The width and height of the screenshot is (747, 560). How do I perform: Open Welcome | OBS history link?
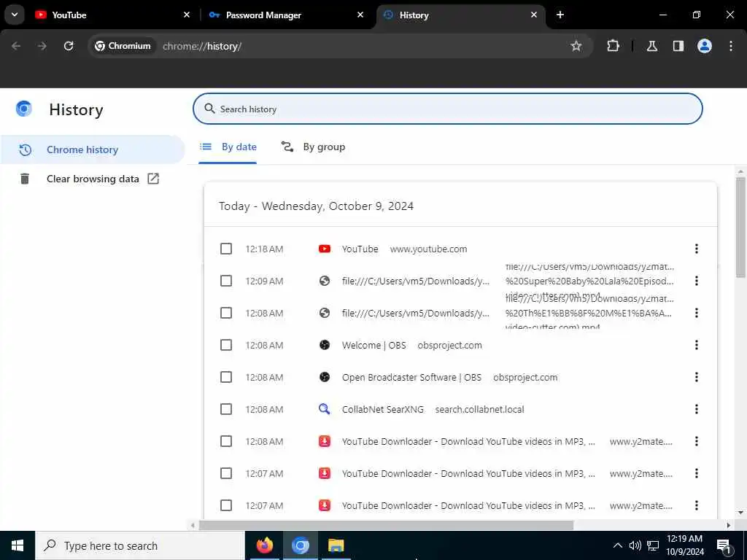[x=374, y=345]
